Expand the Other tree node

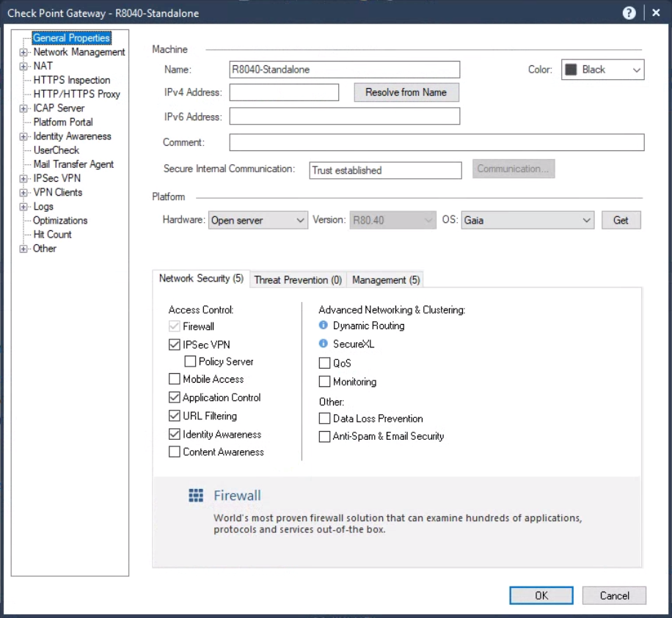coord(23,249)
